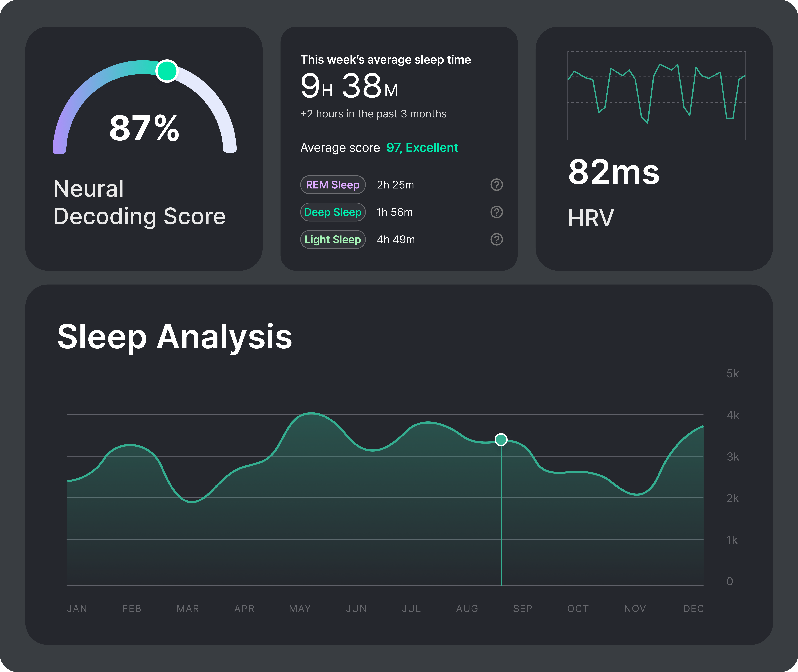
Task: Click the 5k y-axis label
Action: (x=733, y=374)
